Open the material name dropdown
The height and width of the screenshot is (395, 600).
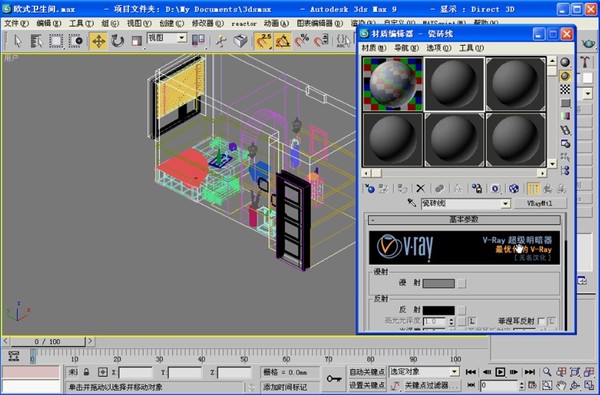tap(505, 203)
